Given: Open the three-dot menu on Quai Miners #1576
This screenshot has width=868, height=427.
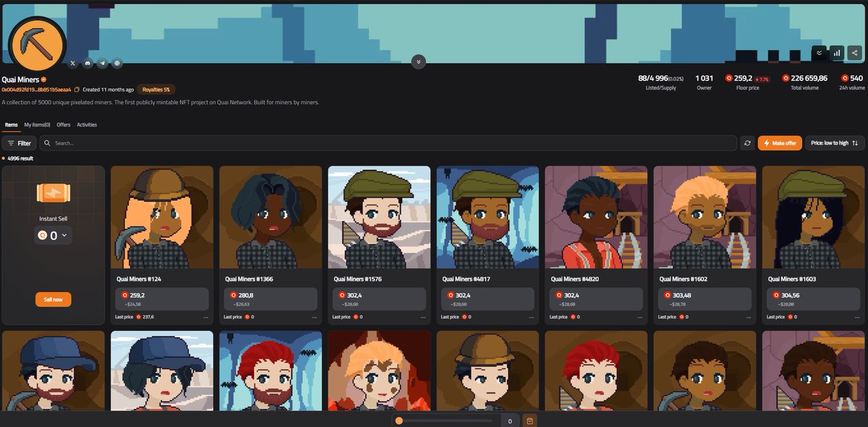Looking at the screenshot, I should 422,317.
